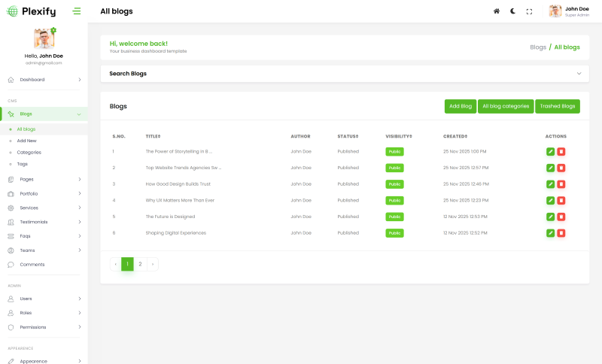The image size is (602, 364).
Task: Sort the table by Title column
Action: click(153, 136)
